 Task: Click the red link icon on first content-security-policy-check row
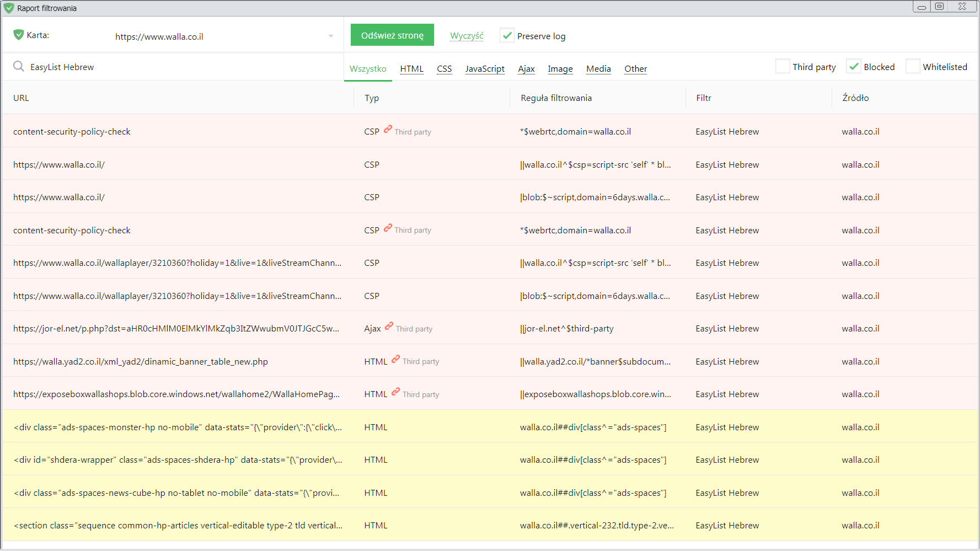[388, 131]
